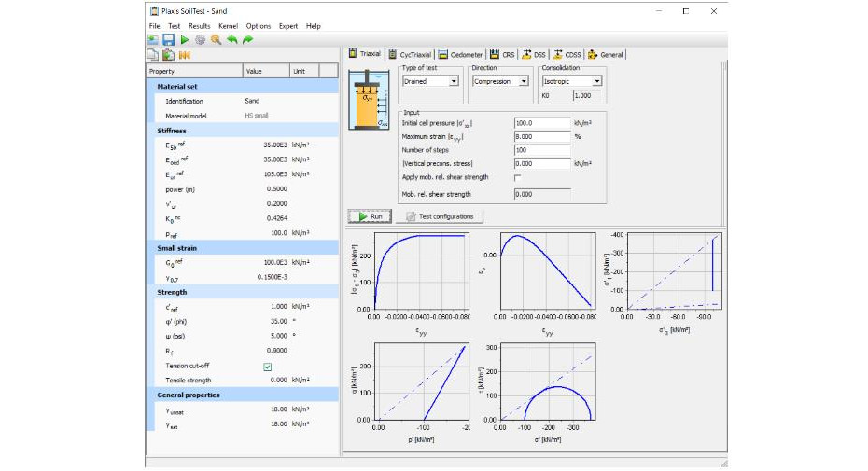Click the magnifier icon in the toolbar
868x471 pixels.
tap(216, 40)
